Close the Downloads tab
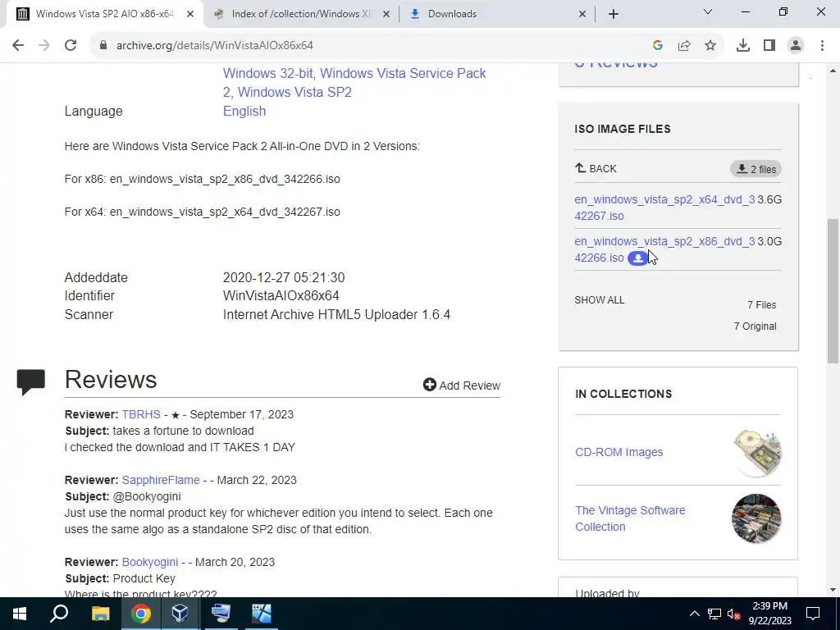 pyautogui.click(x=582, y=14)
